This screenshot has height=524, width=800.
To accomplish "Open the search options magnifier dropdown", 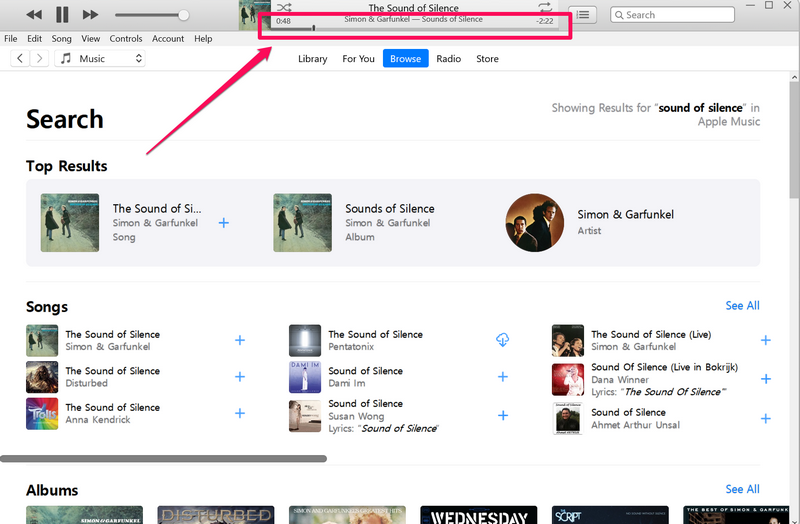I will coord(619,15).
